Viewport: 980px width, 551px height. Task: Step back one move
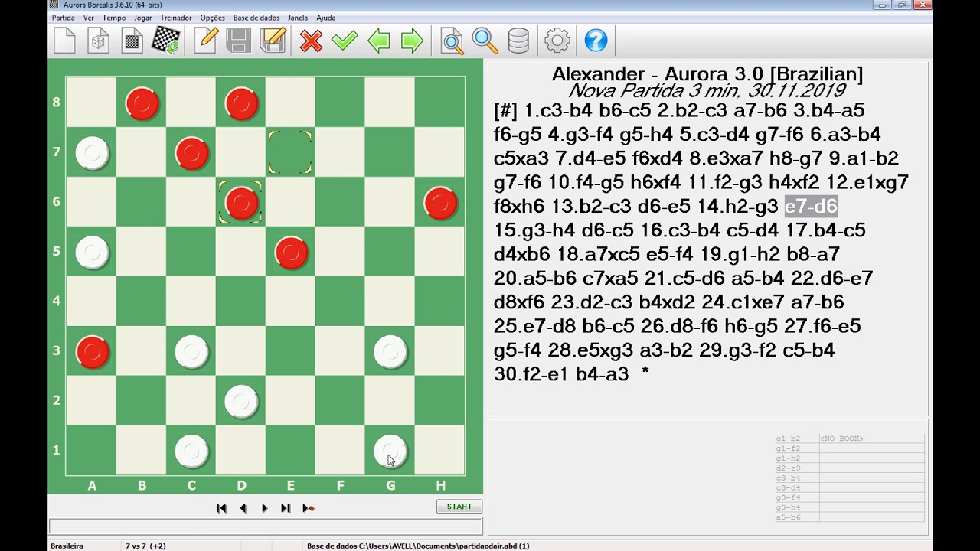pos(243,508)
